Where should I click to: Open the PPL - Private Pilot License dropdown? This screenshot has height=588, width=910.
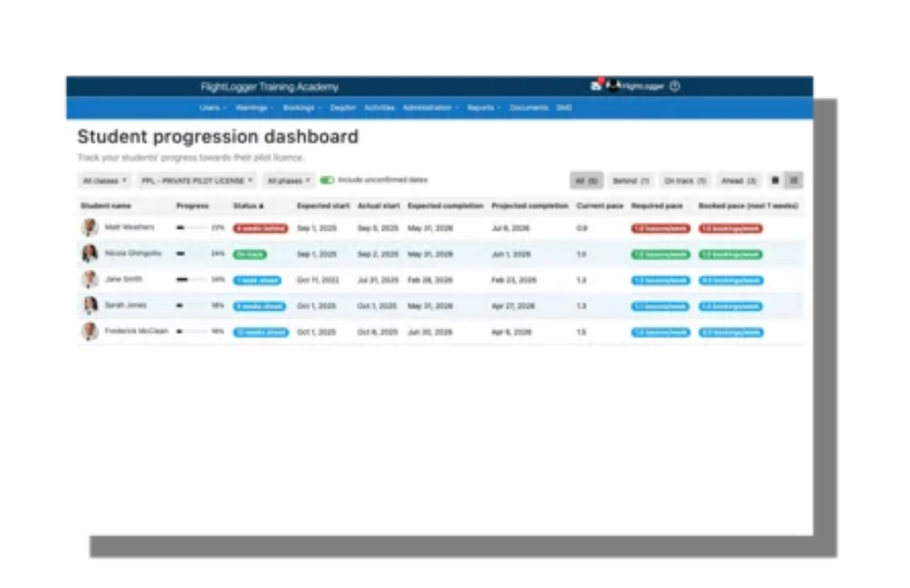pyautogui.click(x=198, y=181)
